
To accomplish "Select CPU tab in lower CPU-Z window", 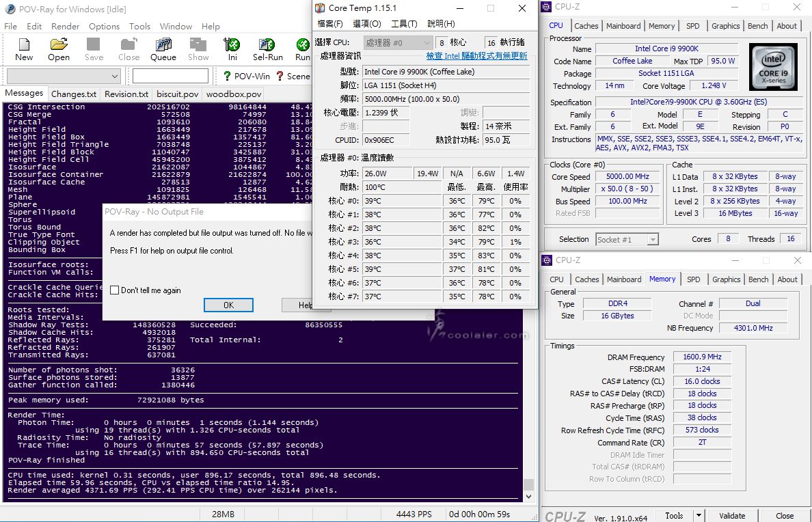I will coord(556,279).
